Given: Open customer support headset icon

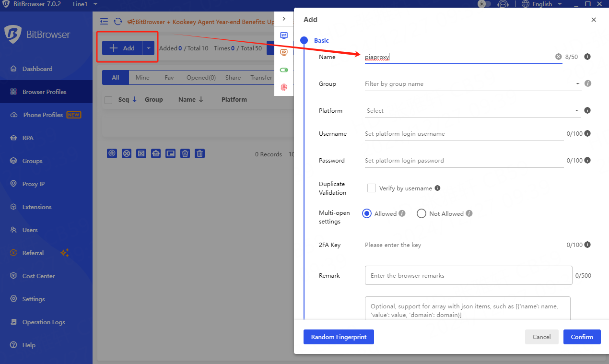Looking at the screenshot, I should [503, 4].
